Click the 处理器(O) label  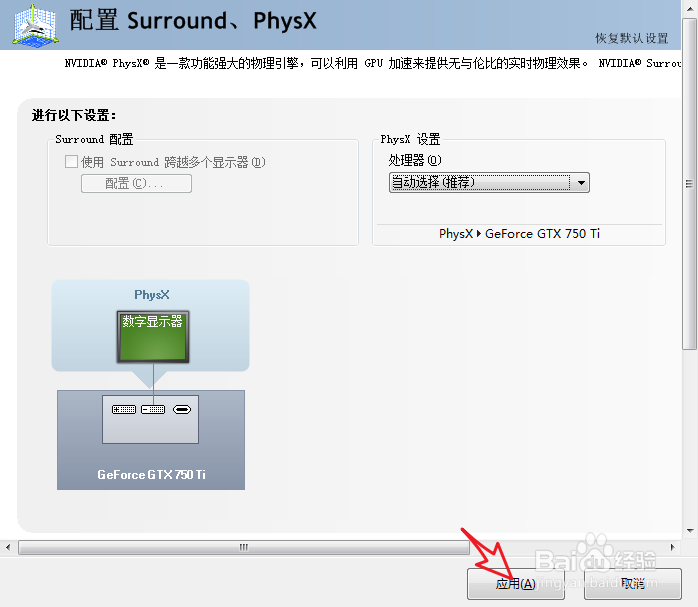415,160
